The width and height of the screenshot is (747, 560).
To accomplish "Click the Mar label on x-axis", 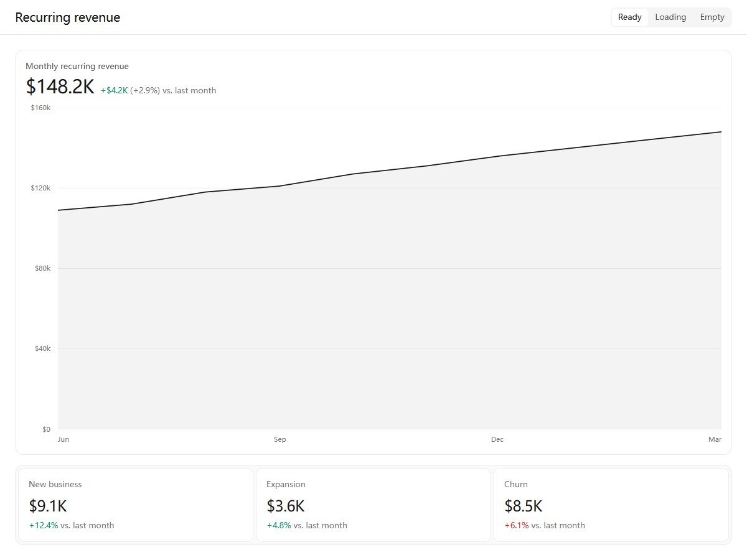I will [x=715, y=439].
